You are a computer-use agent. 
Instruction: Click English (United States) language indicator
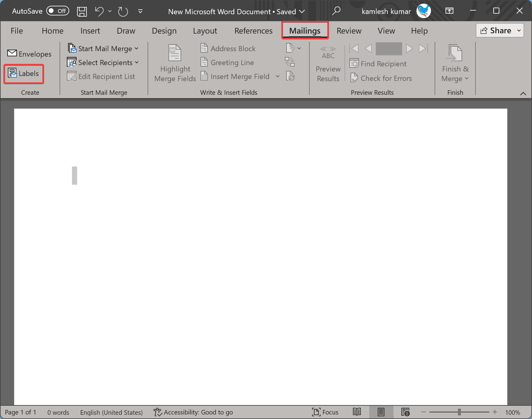point(111,412)
